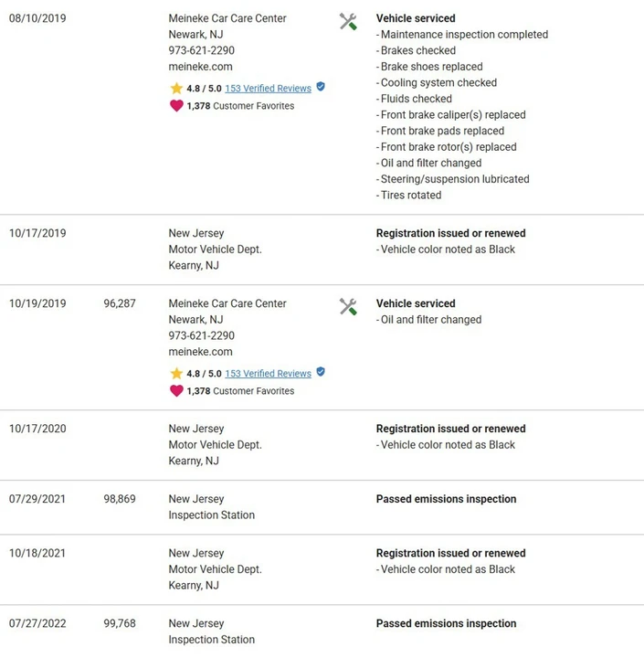Viewport: 644px width, 658px height.
Task: Click the blue verified shield in the 08/10/2019 entry
Action: (x=321, y=87)
